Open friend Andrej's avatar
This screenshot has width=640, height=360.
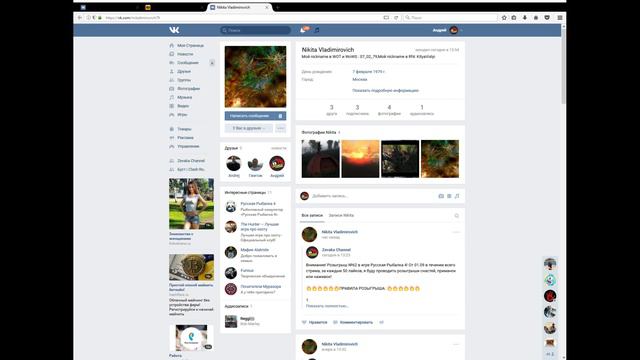pyautogui.click(x=233, y=163)
